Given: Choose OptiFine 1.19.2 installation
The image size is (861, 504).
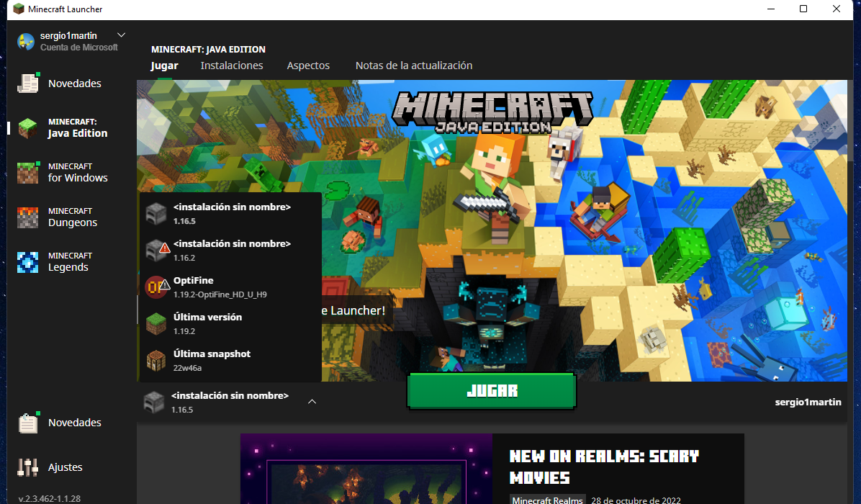Looking at the screenshot, I should pos(230,287).
